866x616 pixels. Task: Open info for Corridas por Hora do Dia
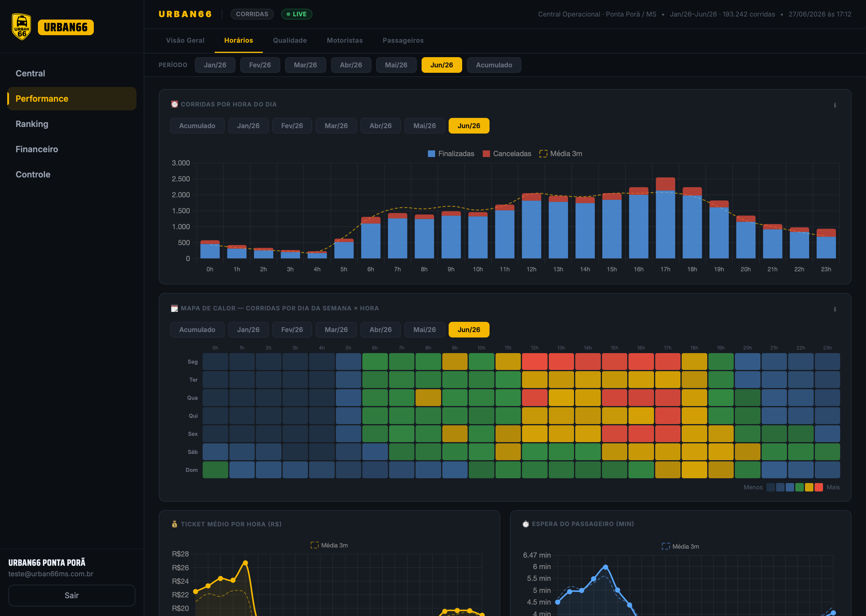(x=834, y=105)
